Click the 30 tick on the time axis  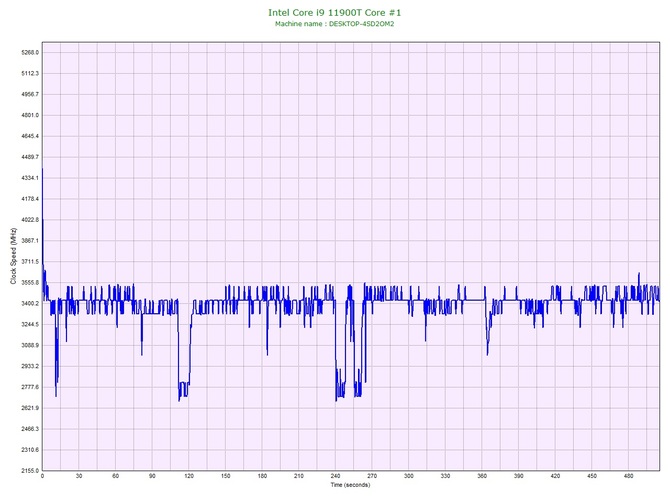[x=79, y=476]
